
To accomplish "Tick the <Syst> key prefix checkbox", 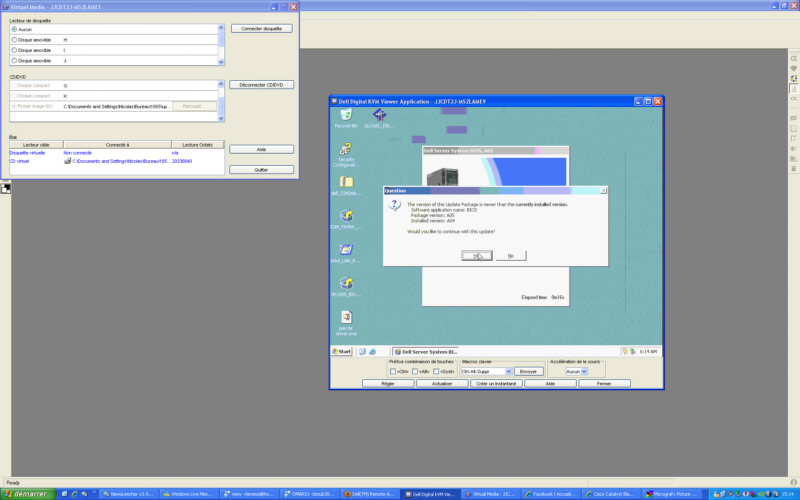I will pos(436,371).
